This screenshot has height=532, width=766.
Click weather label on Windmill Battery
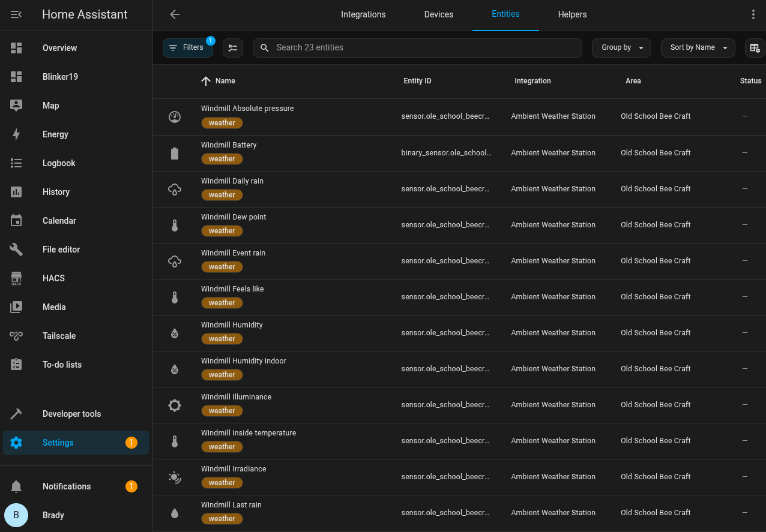pos(222,159)
